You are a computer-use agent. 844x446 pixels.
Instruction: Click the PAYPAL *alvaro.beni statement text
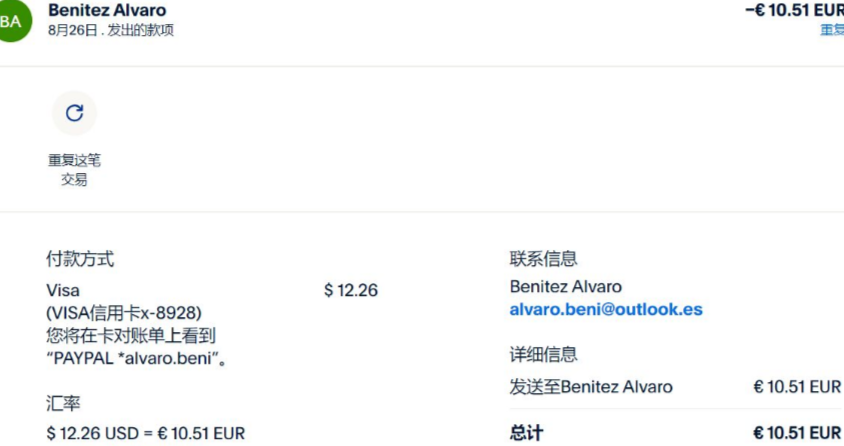136,358
